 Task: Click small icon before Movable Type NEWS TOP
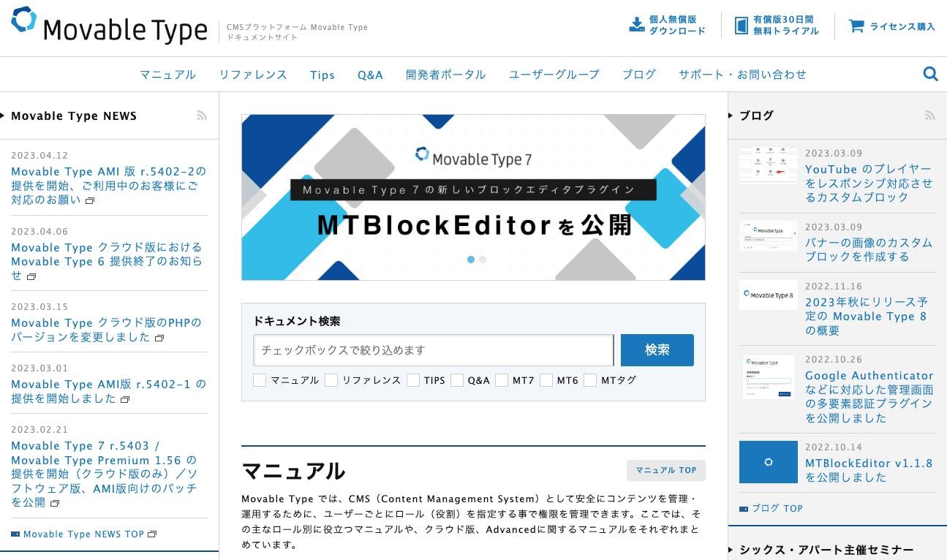point(15,534)
